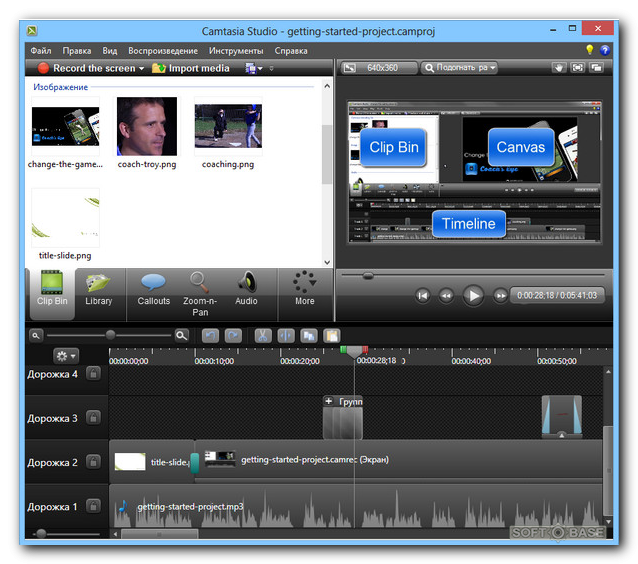Viewport: 638px width, 564px height.
Task: Click the track height slider handle
Action: (41, 533)
